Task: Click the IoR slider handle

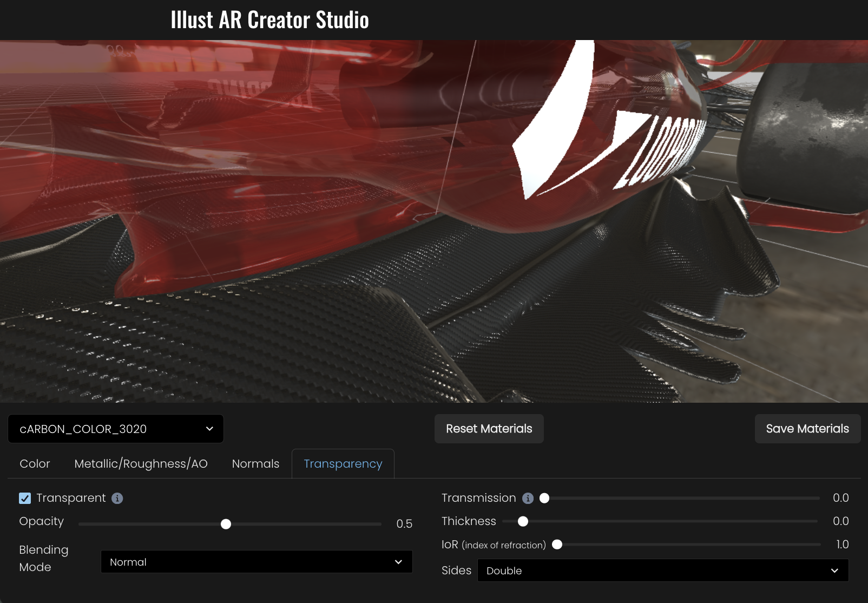Action: (557, 545)
